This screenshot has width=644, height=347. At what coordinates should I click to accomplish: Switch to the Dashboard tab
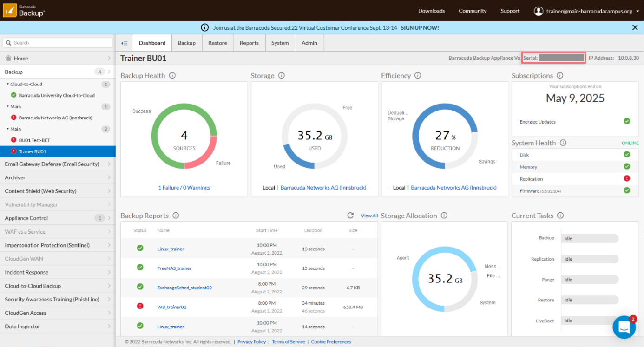[x=152, y=43]
